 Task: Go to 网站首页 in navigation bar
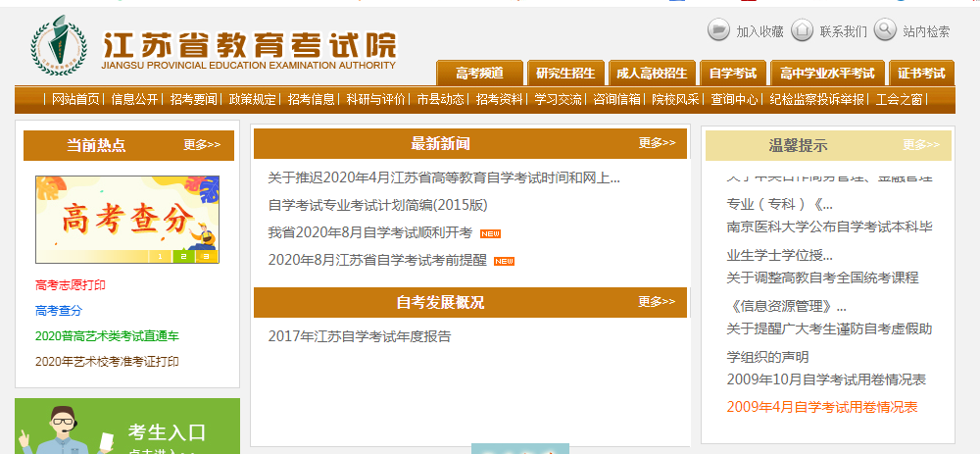click(x=75, y=99)
